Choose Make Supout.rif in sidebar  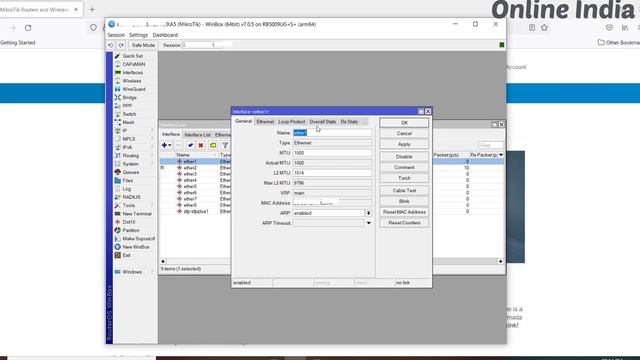(x=138, y=239)
